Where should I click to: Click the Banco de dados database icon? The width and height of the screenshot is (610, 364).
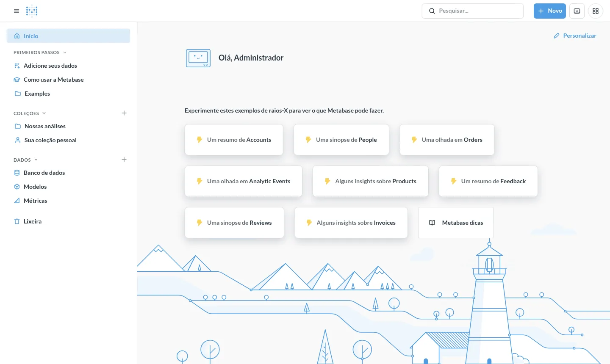17,173
